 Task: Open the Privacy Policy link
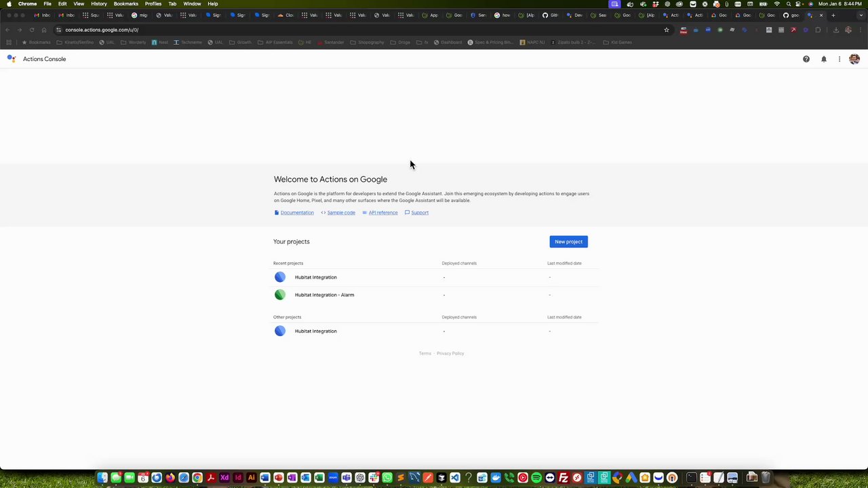tap(450, 354)
